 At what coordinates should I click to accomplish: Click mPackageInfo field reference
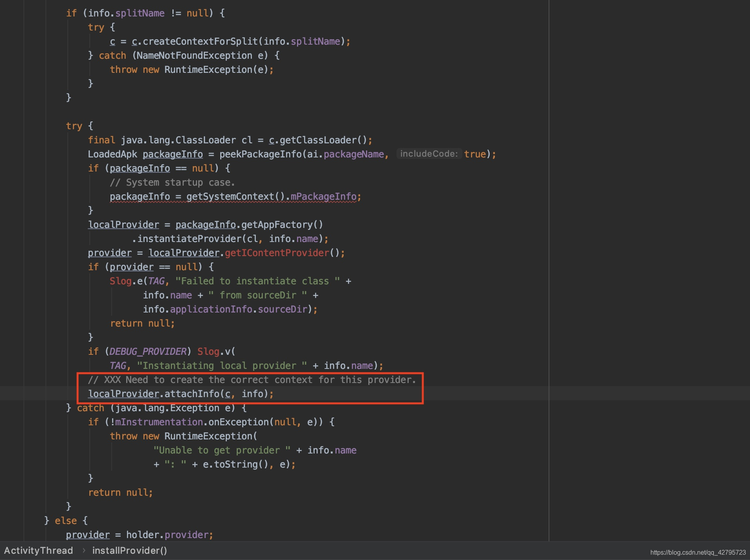click(x=323, y=197)
